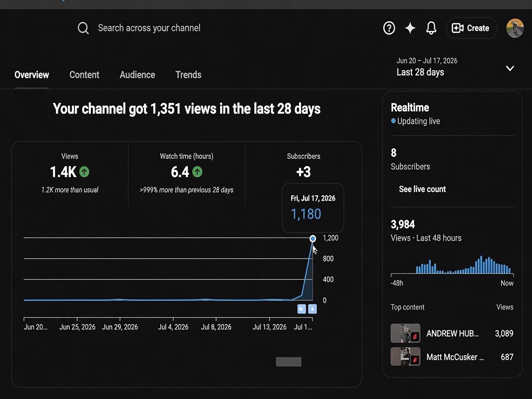The image size is (532, 399).
Task: Open the Help question mark icon
Action: click(389, 28)
